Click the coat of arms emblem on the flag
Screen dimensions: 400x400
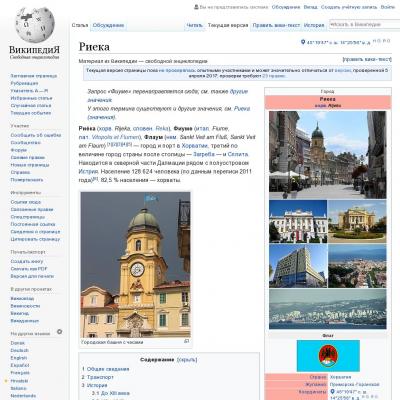[x=328, y=356]
